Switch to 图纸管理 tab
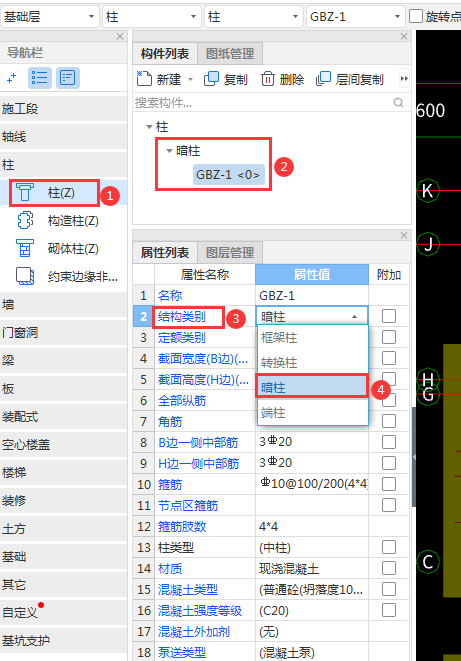This screenshot has height=661, width=461. coord(230,54)
